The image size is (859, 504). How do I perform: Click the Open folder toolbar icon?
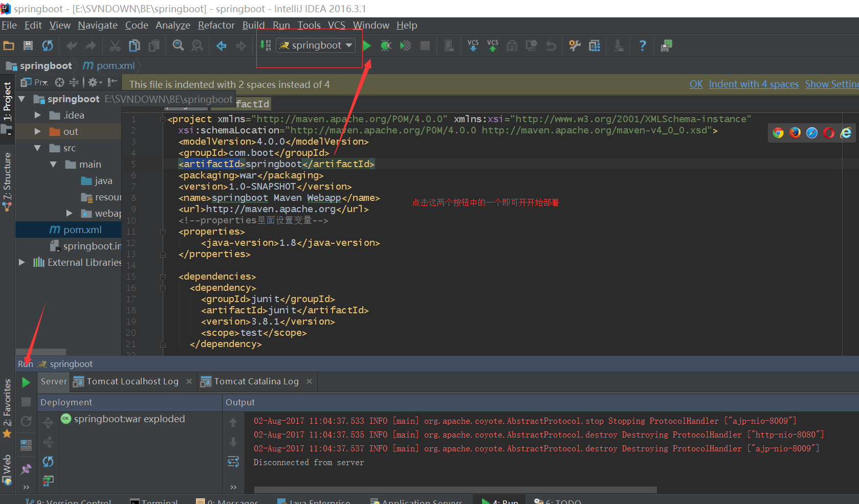9,45
